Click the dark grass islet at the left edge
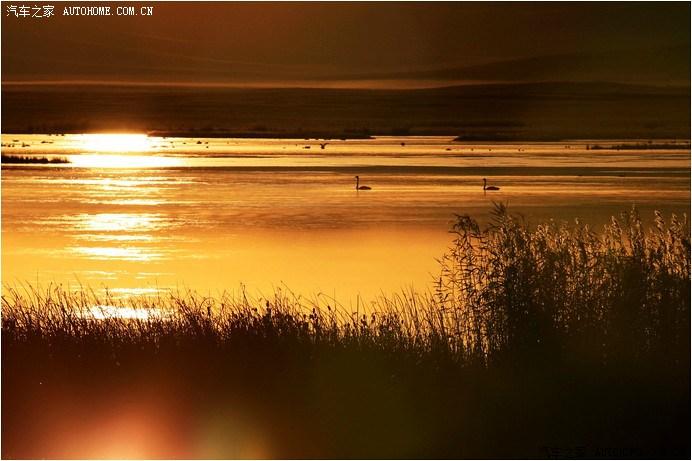The width and height of the screenshot is (692, 461). (30, 159)
